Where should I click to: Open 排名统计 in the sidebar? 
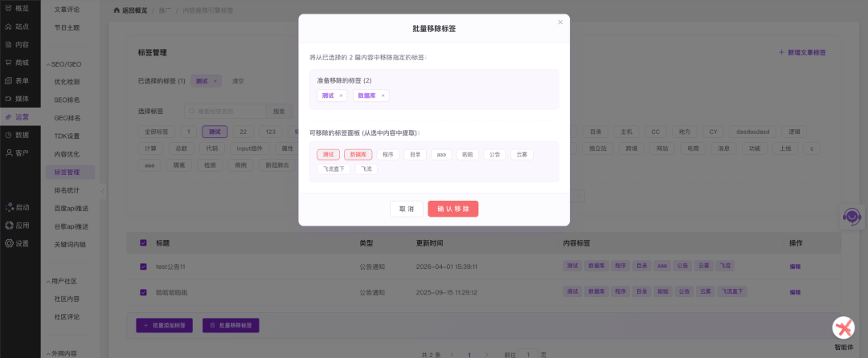click(x=67, y=190)
